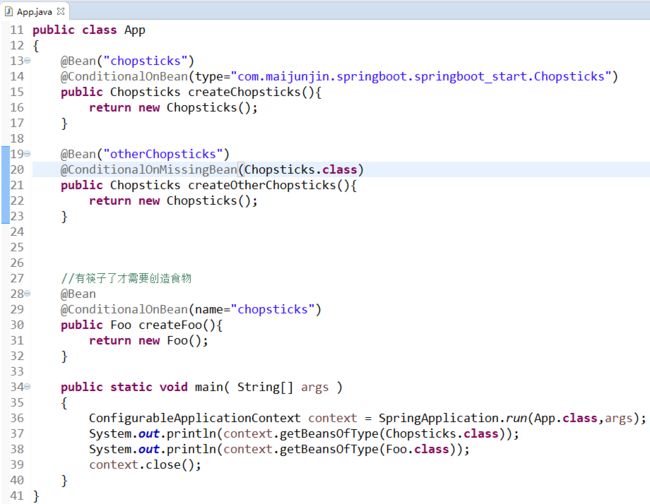The width and height of the screenshot is (650, 504).
Task: Click line number 36 in the gutter
Action: tap(17, 418)
